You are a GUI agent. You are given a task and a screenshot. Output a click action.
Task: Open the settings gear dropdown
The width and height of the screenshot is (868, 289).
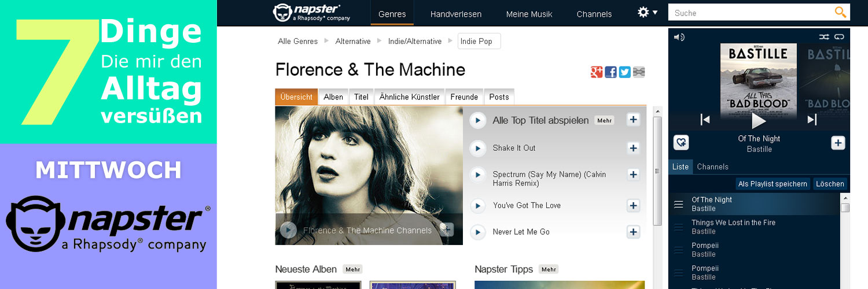[648, 12]
